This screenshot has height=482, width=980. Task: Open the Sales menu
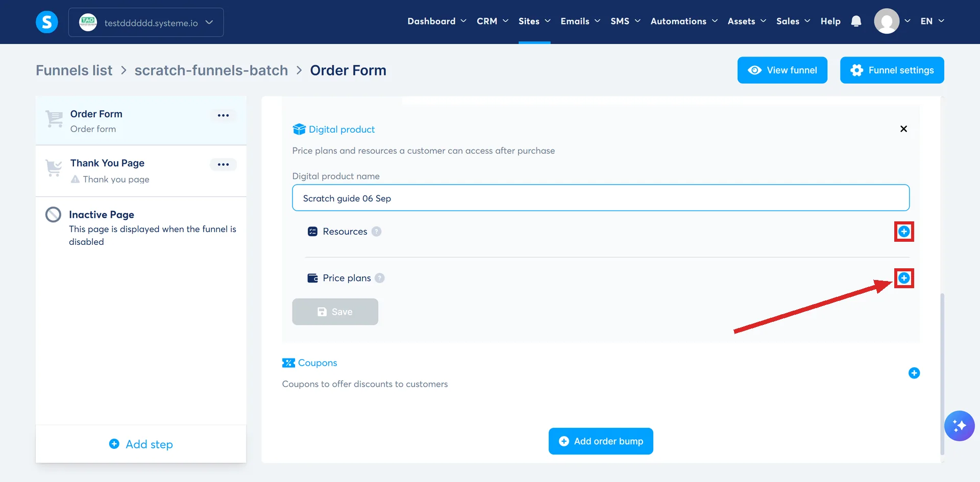pyautogui.click(x=793, y=21)
